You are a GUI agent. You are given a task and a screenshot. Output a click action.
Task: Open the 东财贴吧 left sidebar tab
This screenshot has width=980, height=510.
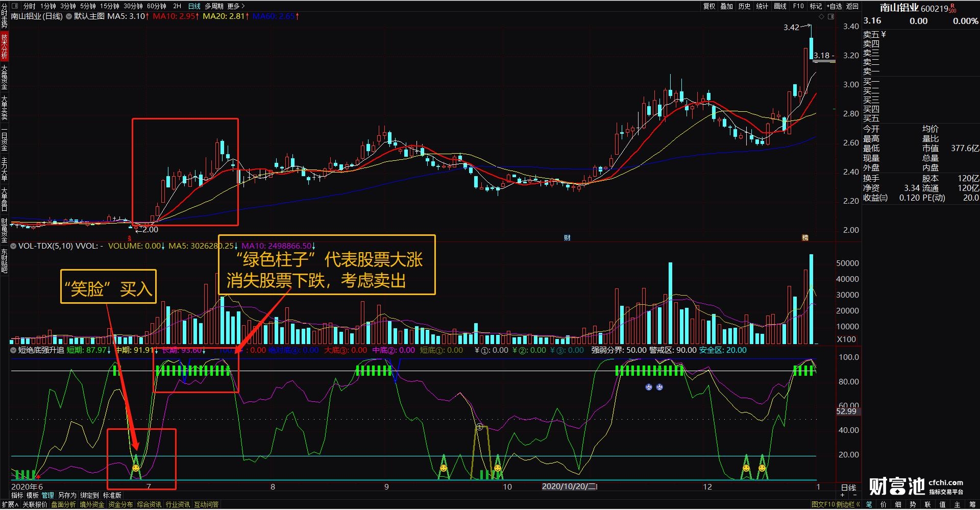coord(4,261)
